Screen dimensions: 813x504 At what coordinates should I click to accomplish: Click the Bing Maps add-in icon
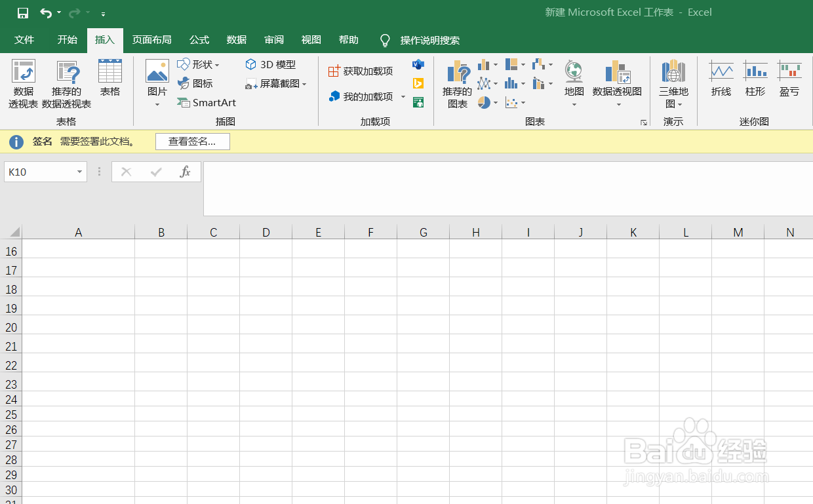pyautogui.click(x=418, y=83)
